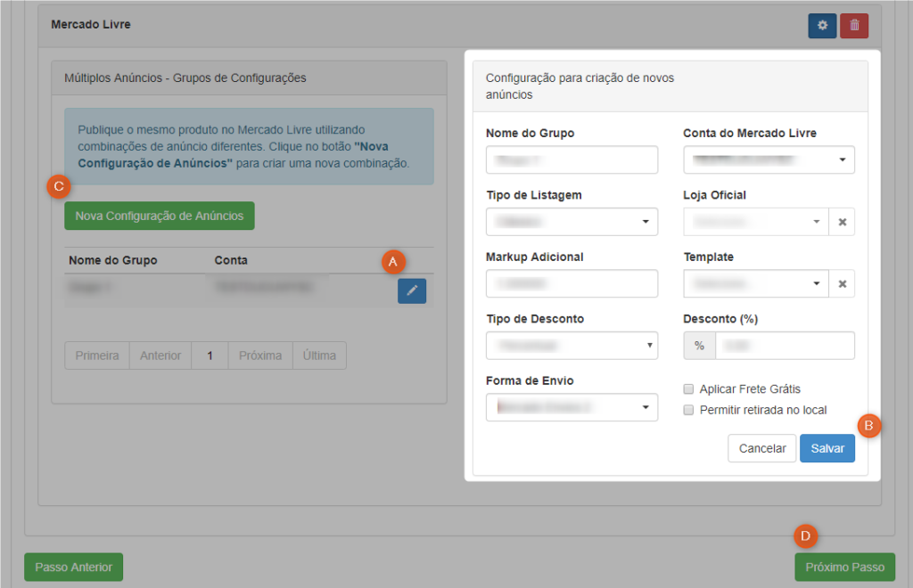Expand the Tipo de Listagem dropdown

click(x=572, y=222)
